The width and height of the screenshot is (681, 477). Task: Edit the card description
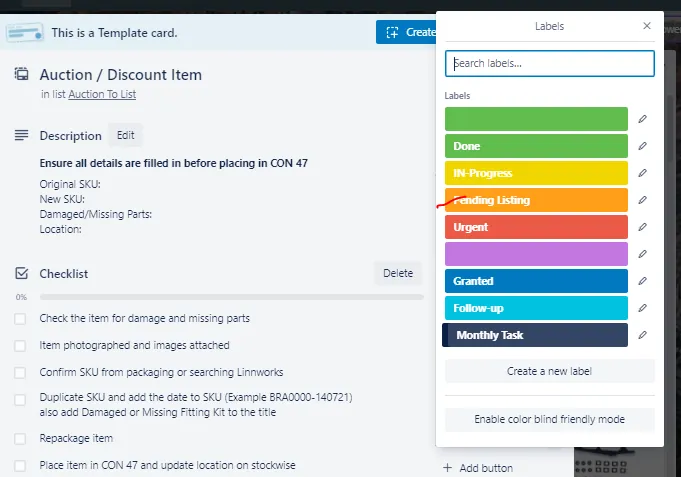(x=126, y=136)
